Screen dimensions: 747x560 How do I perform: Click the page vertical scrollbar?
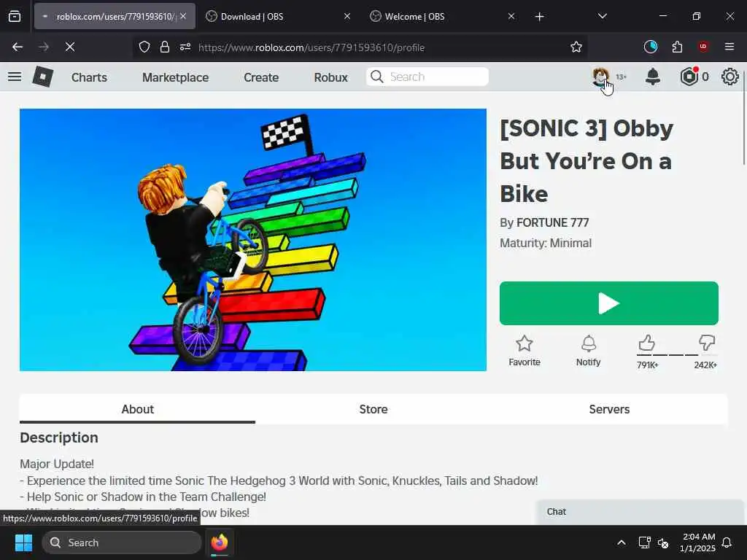pos(743,119)
